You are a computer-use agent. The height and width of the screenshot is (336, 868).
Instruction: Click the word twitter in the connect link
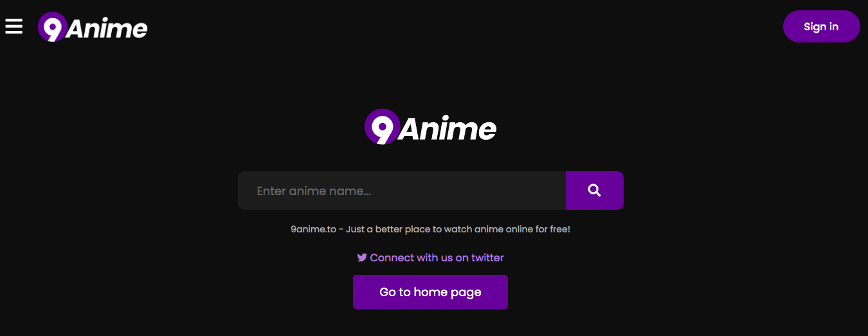(x=487, y=257)
